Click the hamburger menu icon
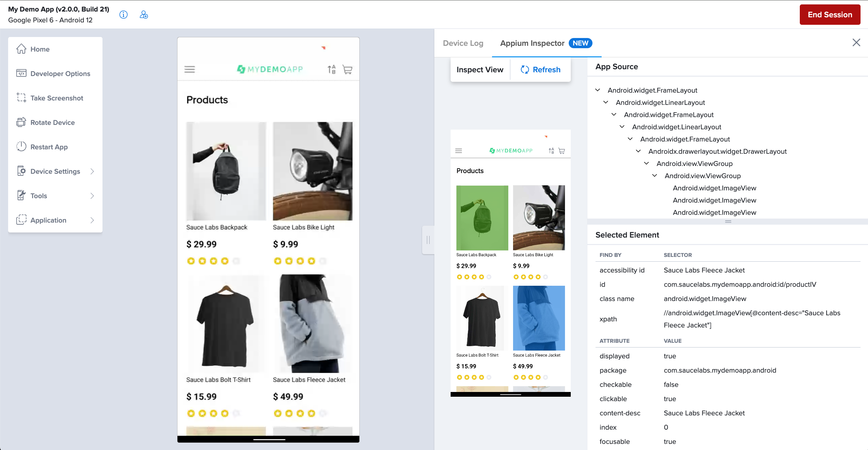868x450 pixels. click(x=189, y=70)
